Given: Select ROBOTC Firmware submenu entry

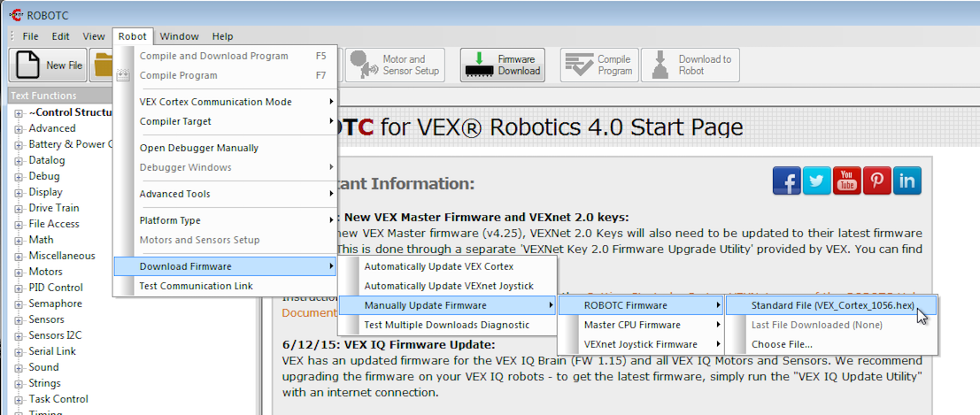Looking at the screenshot, I should (641, 305).
